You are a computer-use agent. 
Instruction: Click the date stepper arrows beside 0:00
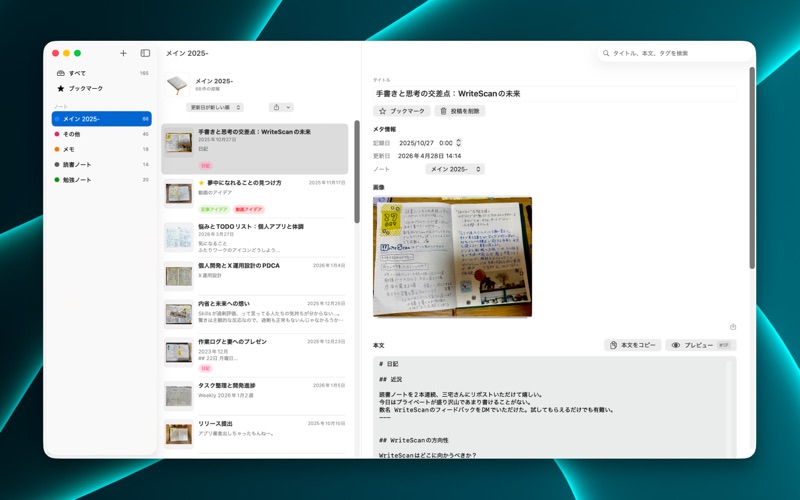[x=458, y=143]
